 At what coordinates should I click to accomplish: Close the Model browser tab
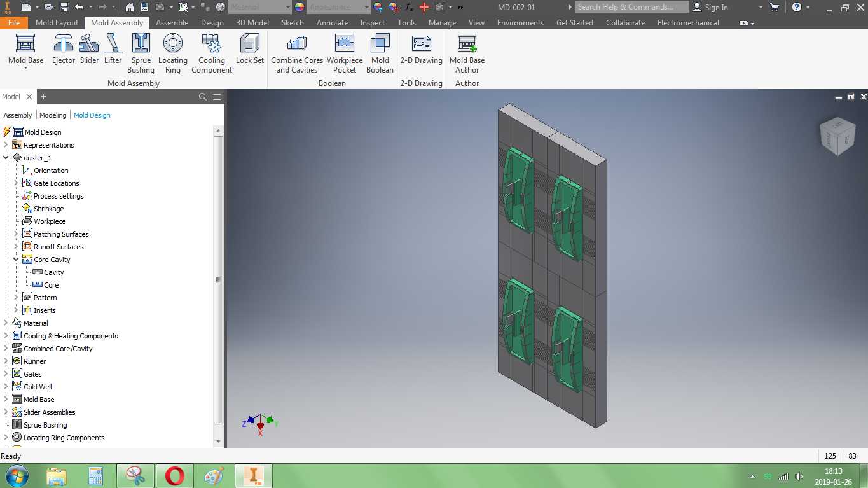(x=29, y=97)
